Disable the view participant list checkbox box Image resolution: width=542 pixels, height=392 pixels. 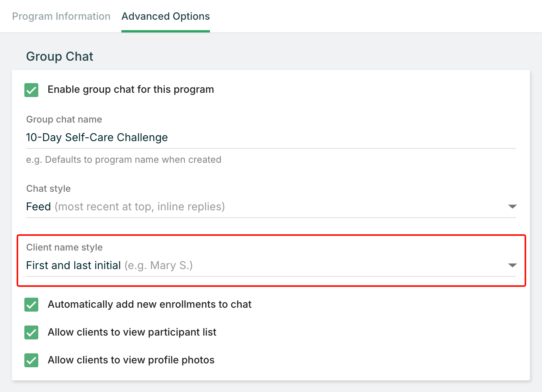(x=31, y=332)
